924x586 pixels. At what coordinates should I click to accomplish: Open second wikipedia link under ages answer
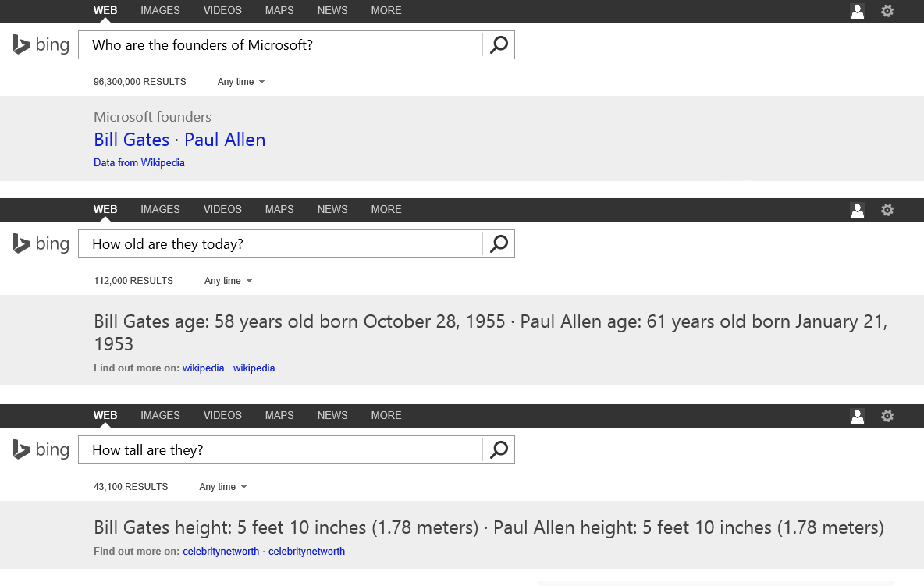[254, 368]
